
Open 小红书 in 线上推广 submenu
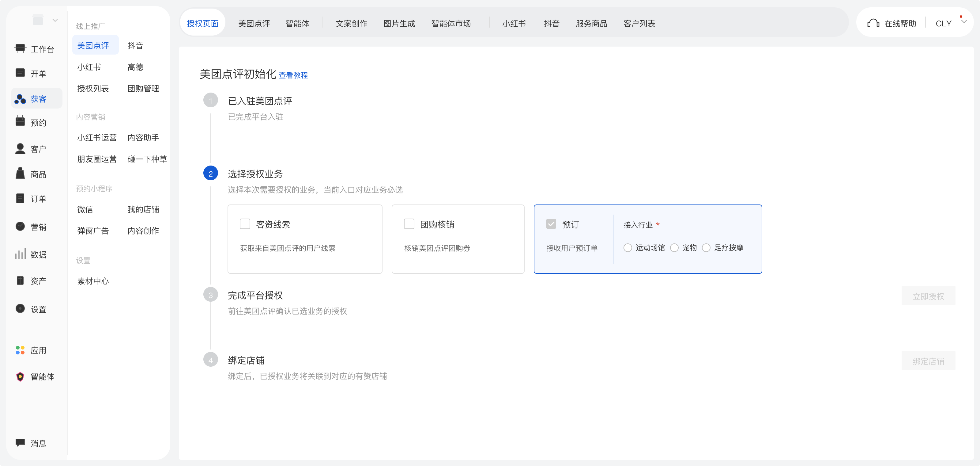[89, 67]
